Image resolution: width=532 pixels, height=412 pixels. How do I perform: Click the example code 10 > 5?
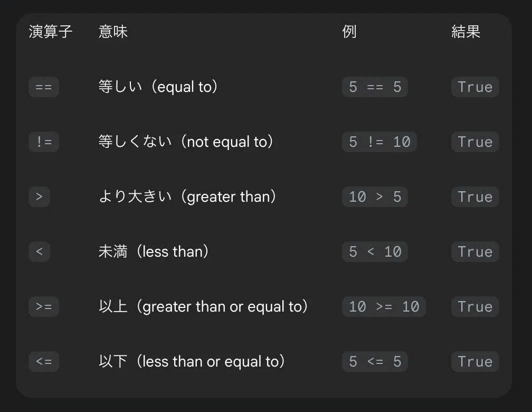pyautogui.click(x=375, y=196)
